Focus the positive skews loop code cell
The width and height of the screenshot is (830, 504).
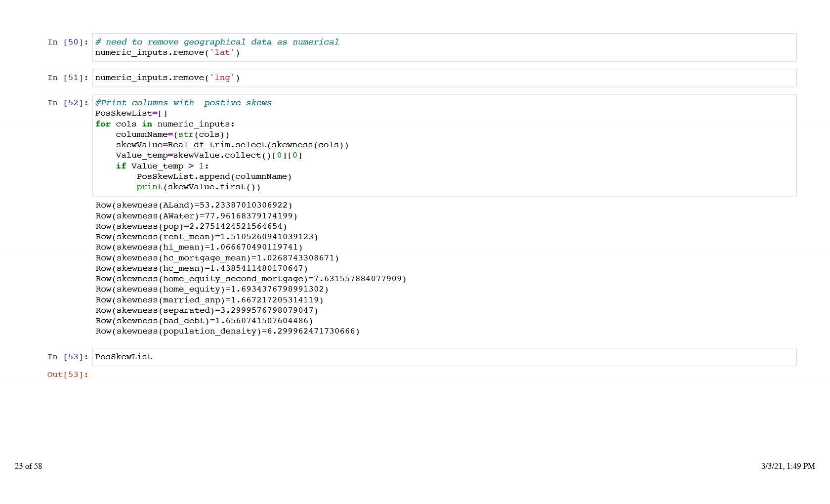pyautogui.click(x=444, y=145)
